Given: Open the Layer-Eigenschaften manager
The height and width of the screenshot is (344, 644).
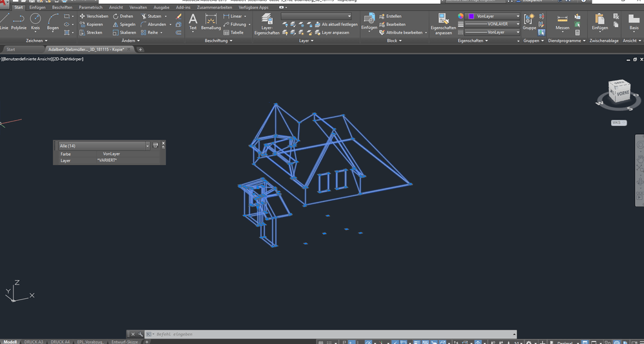Looking at the screenshot, I should [267, 23].
